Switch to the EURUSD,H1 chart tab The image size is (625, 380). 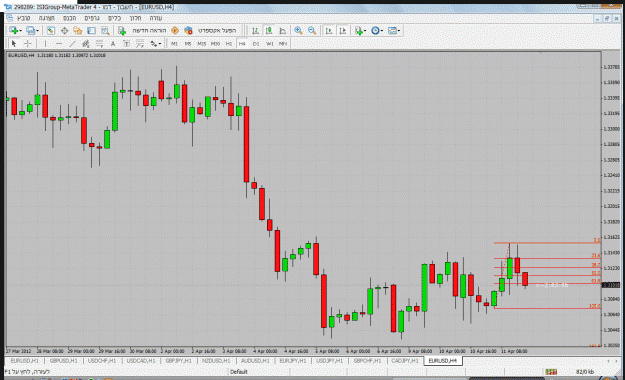25,361
